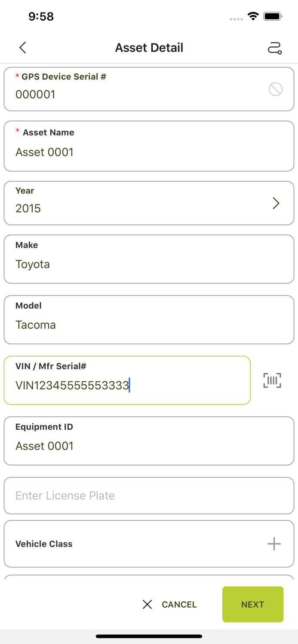The width and height of the screenshot is (298, 644).
Task: Open the route icon in header
Action: (x=275, y=48)
